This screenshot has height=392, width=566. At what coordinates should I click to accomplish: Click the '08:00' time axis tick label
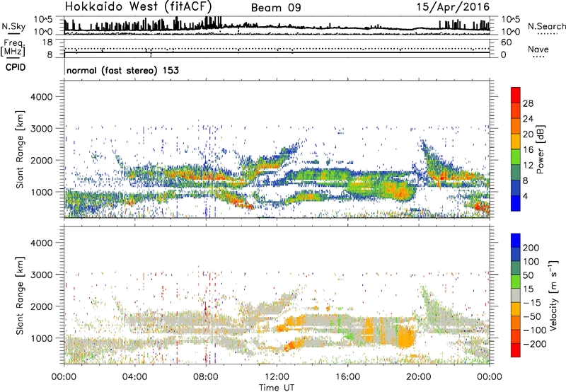tap(206, 377)
